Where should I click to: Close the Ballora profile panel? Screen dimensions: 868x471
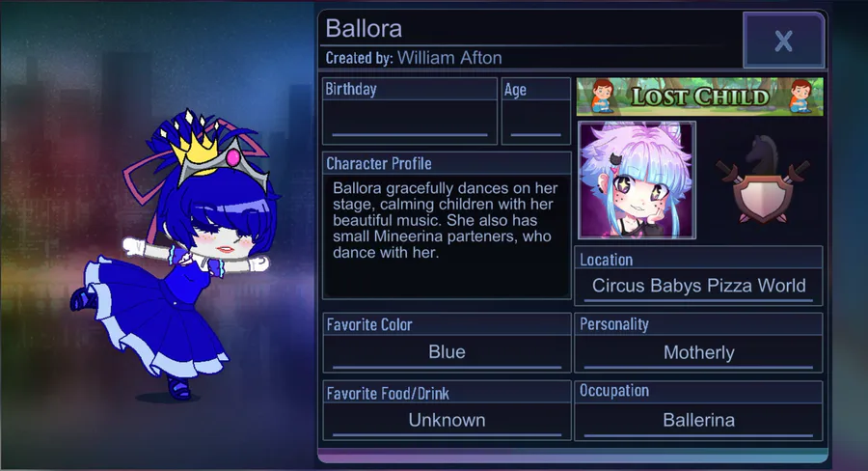pyautogui.click(x=783, y=41)
